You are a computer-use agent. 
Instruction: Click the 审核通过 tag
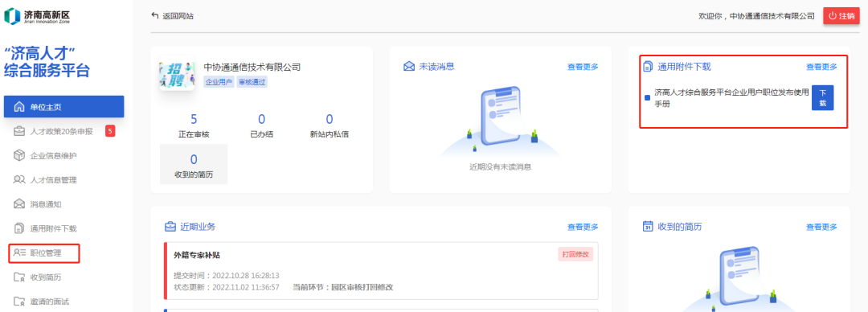pyautogui.click(x=252, y=83)
